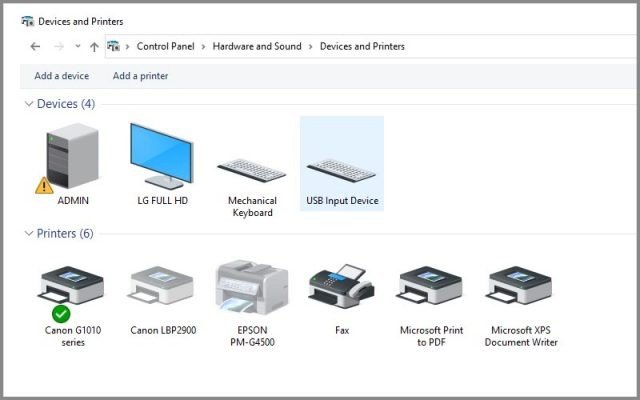640x400 pixels.
Task: Click Add a printer command
Action: tap(140, 76)
